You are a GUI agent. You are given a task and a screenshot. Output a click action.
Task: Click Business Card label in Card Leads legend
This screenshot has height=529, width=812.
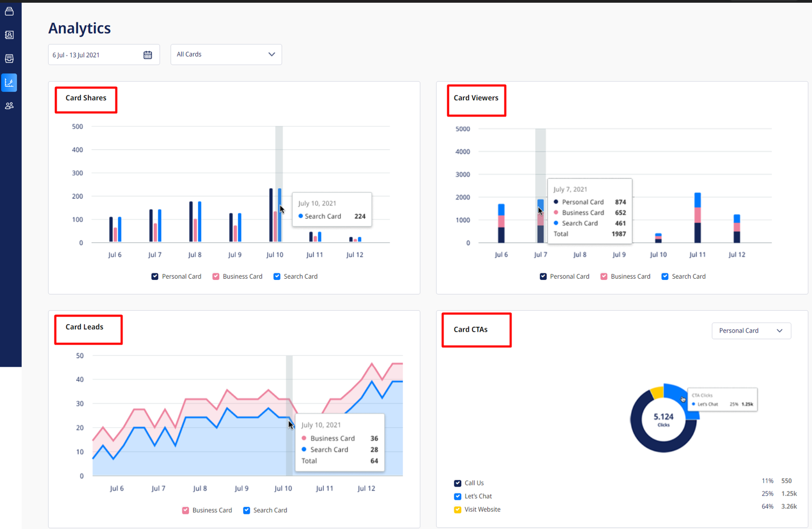(x=212, y=510)
